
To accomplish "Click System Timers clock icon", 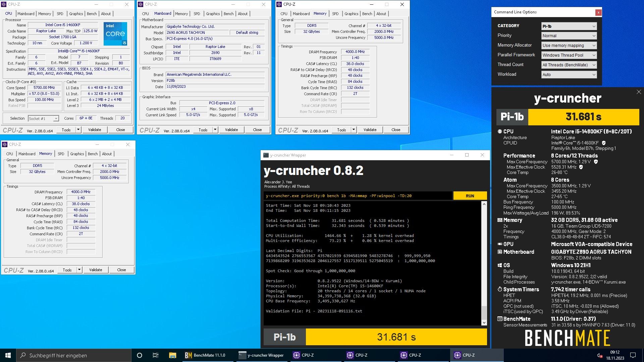I will [499, 289].
